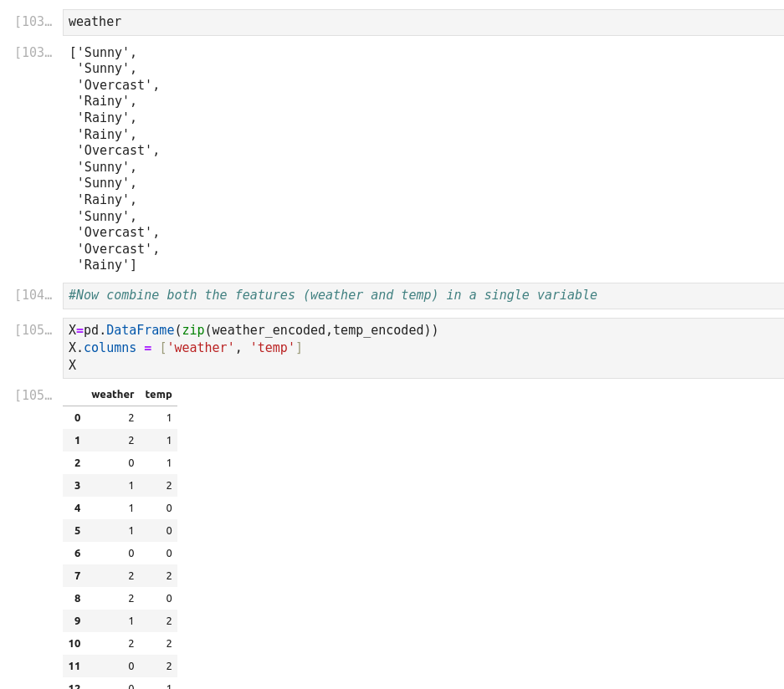The height and width of the screenshot is (689, 784).
Task: Click the code cell containing 'weather'
Action: click(423, 23)
